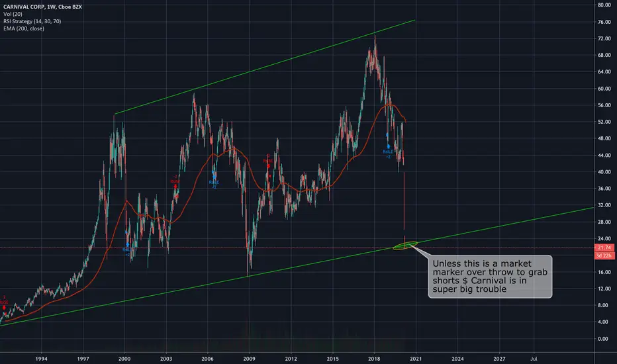Click the 8.00 price scale label
617x364 pixels.
(x=604, y=305)
